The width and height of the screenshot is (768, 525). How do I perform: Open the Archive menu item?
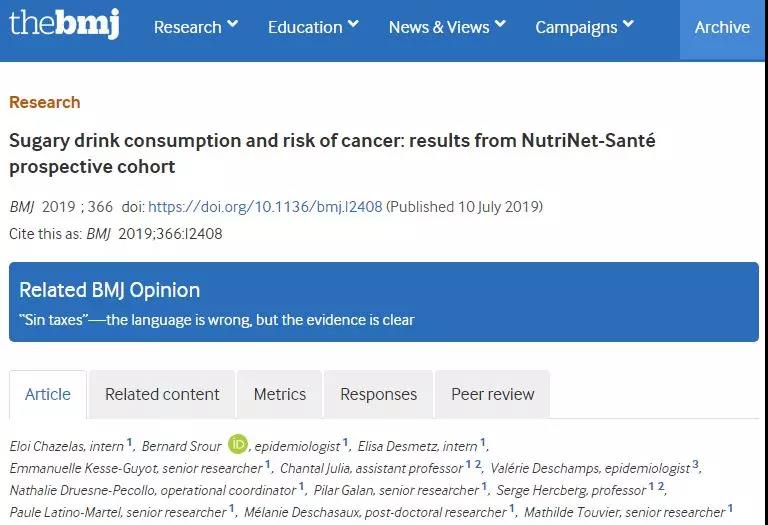[x=722, y=27]
